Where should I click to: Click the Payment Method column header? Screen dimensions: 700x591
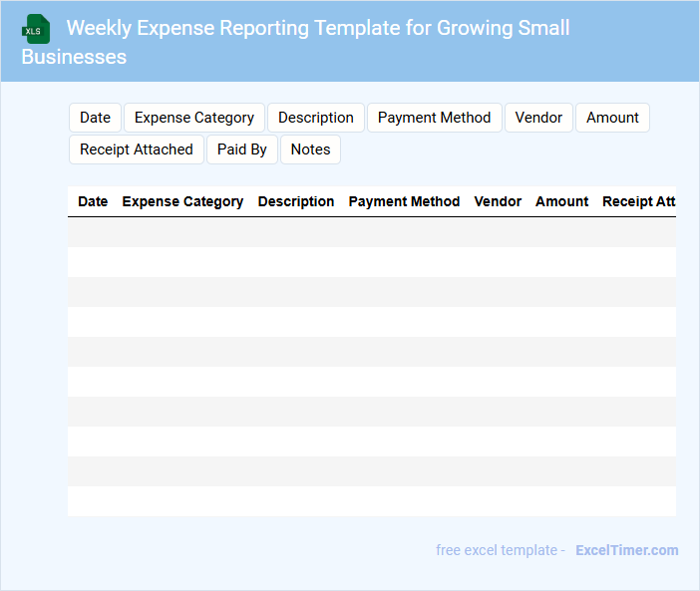coord(404,201)
